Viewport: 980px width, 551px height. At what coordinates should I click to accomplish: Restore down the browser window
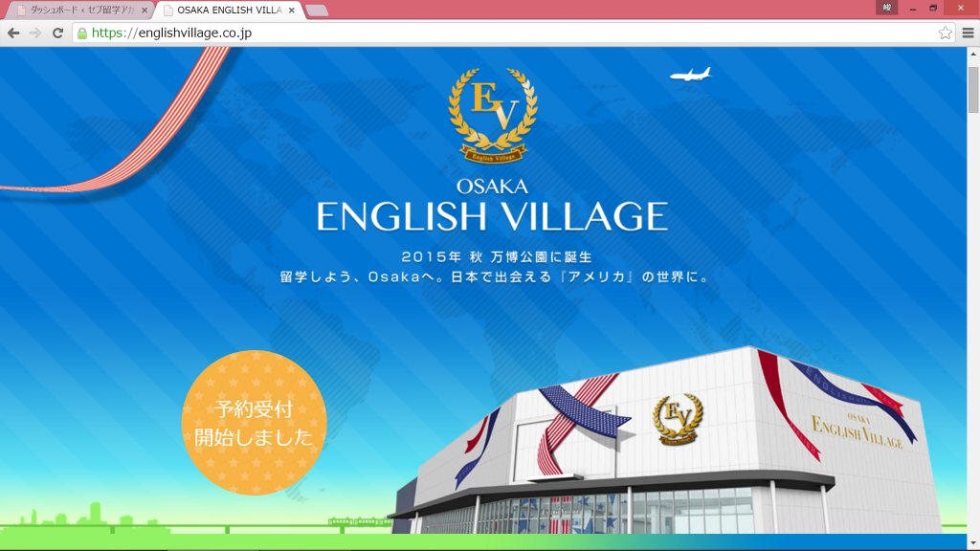pyautogui.click(x=933, y=8)
